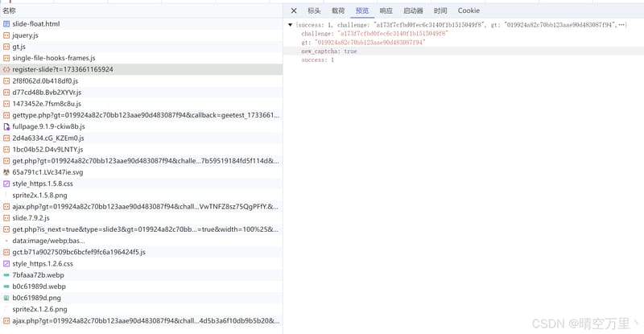Open ajax.php request ending VwTNFZ8sz75QgPFfY
The image size is (644, 334).
pos(142,207)
